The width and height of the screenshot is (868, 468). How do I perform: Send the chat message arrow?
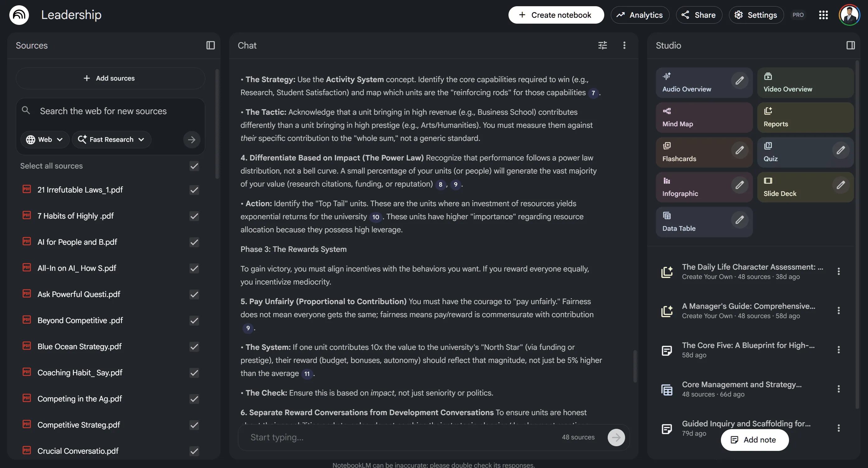click(616, 437)
